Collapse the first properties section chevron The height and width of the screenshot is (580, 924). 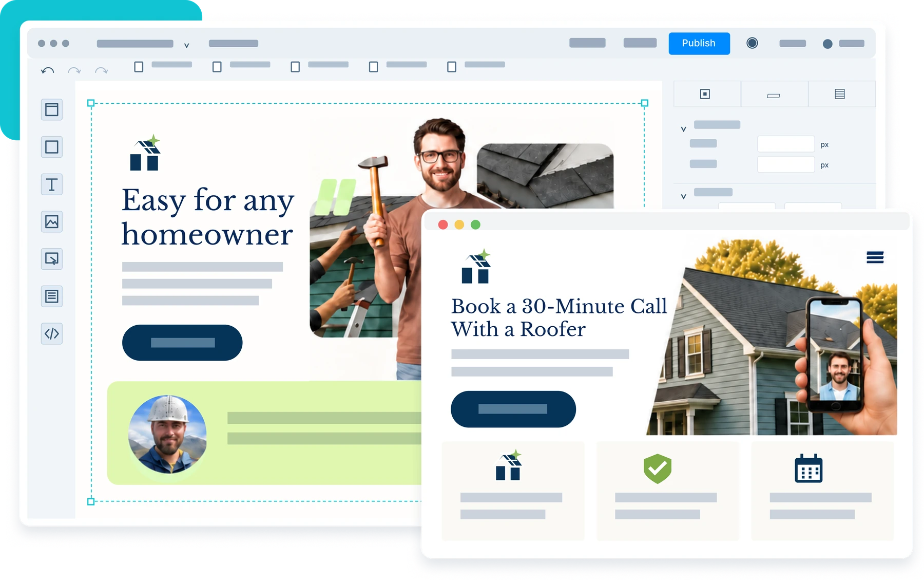(x=683, y=129)
